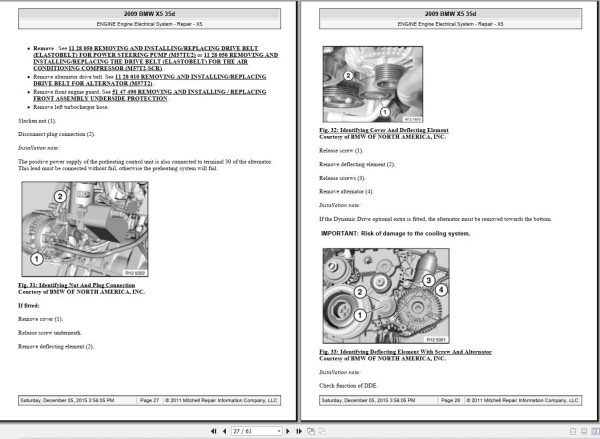Click 'Page 28' in right page footer
Screen dimensions: 600x439
pos(450,400)
